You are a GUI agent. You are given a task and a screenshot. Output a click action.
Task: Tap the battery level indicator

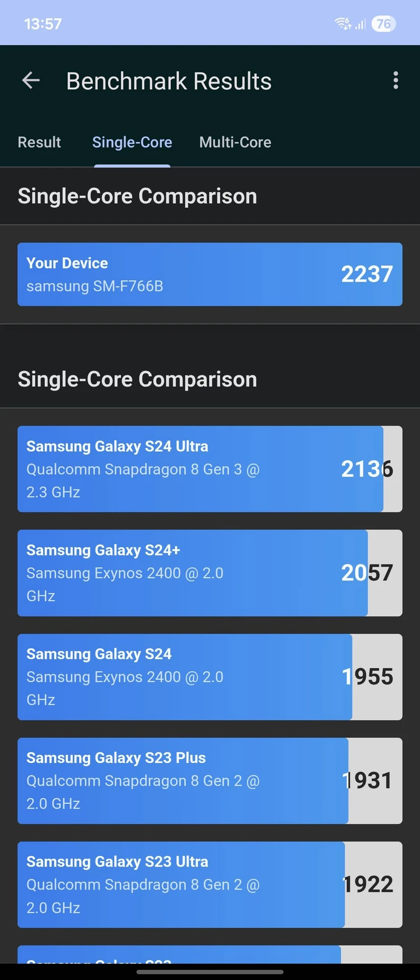(383, 23)
